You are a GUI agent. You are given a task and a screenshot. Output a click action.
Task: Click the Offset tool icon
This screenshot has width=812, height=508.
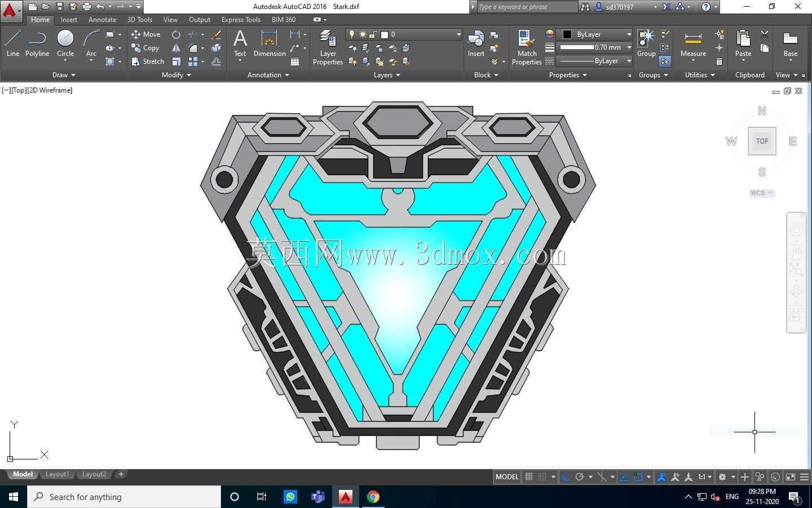point(216,62)
